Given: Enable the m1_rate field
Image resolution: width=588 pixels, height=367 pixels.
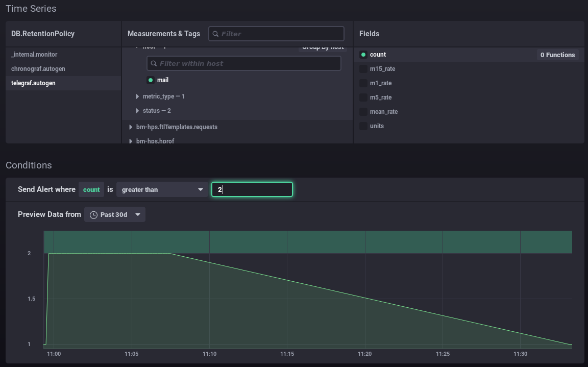Looking at the screenshot, I should point(363,83).
